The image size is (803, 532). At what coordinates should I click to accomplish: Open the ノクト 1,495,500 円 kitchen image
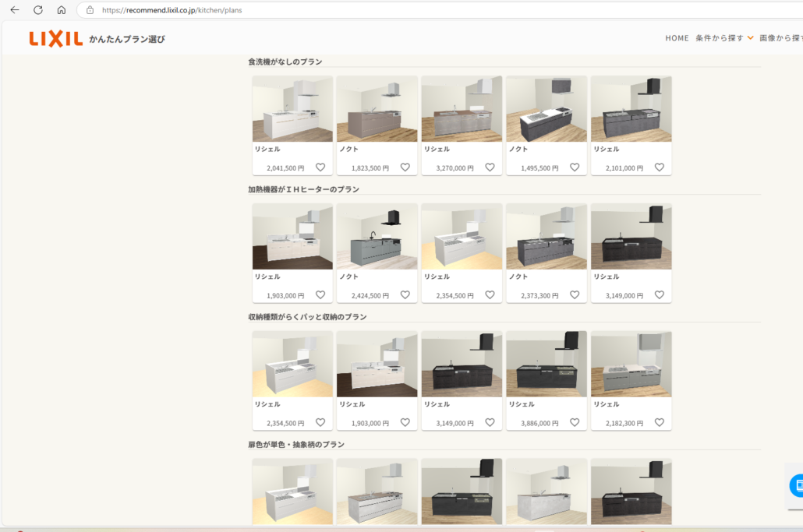pos(547,109)
